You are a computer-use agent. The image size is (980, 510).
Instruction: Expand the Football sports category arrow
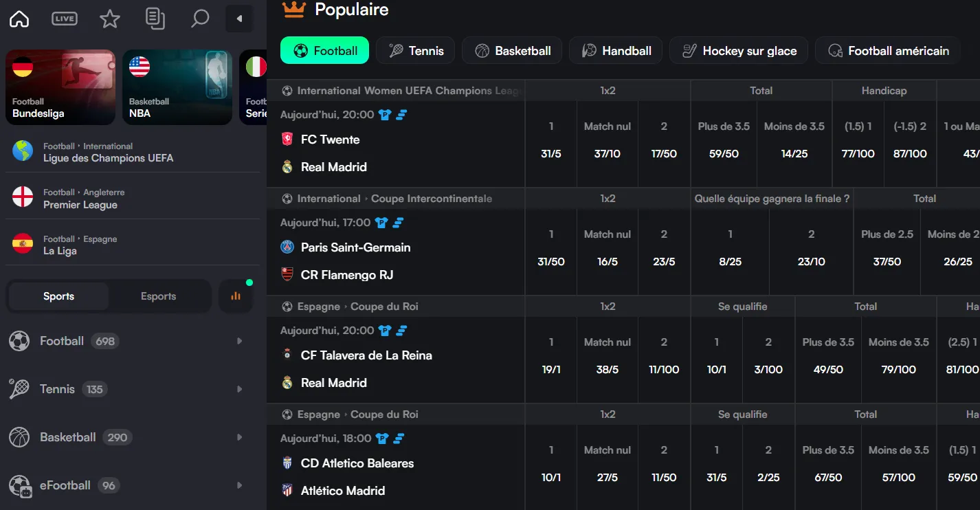click(239, 341)
